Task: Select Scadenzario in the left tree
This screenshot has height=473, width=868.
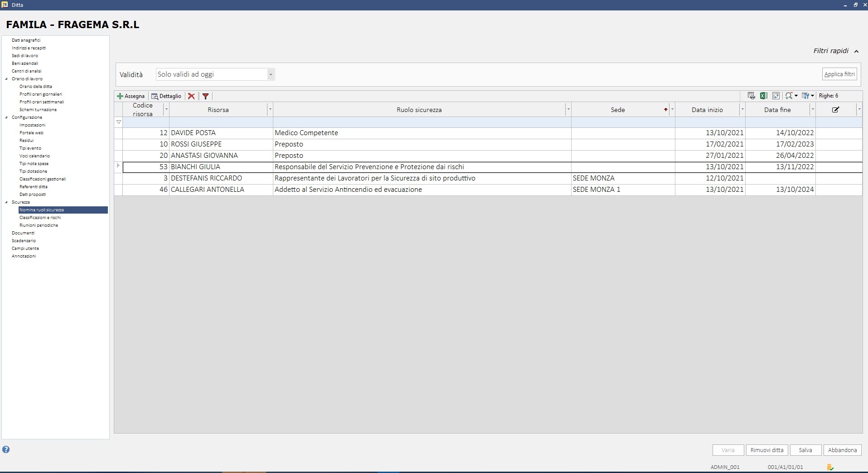Action: click(24, 241)
